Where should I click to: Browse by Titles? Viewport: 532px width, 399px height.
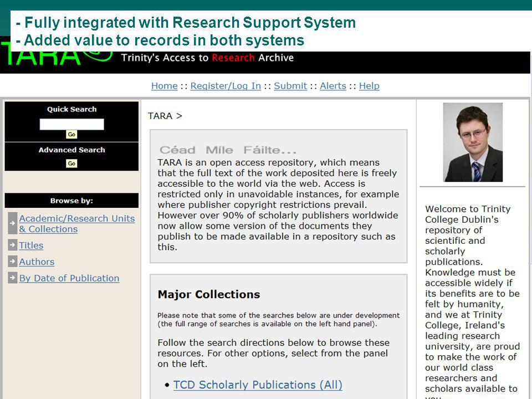click(x=31, y=245)
